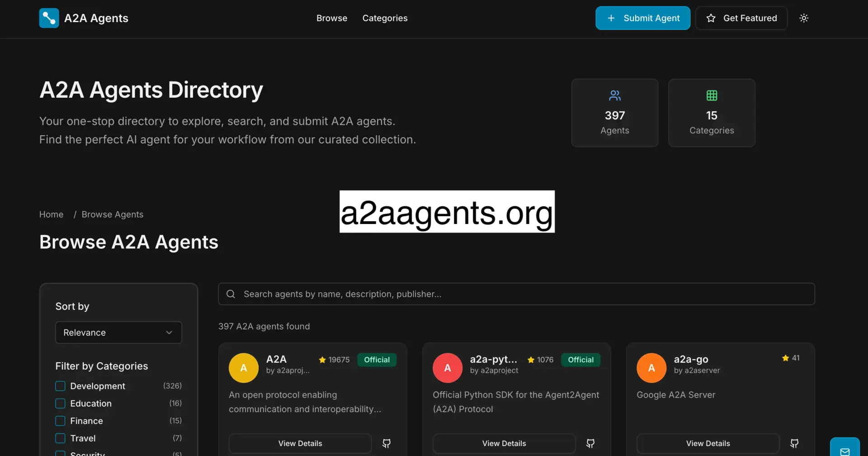Click the Submit Agent button
868x456 pixels.
(643, 18)
